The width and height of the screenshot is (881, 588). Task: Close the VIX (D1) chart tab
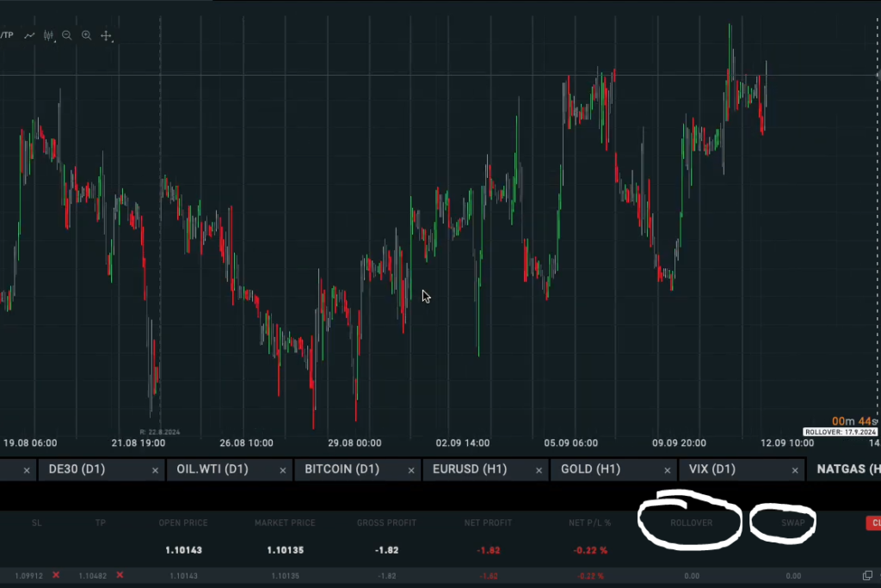796,470
